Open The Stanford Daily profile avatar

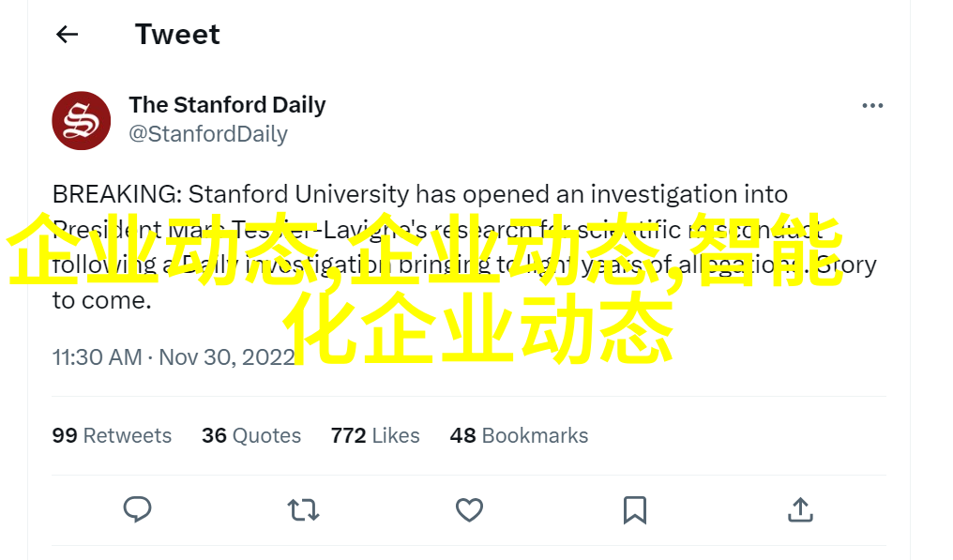pyautogui.click(x=82, y=120)
